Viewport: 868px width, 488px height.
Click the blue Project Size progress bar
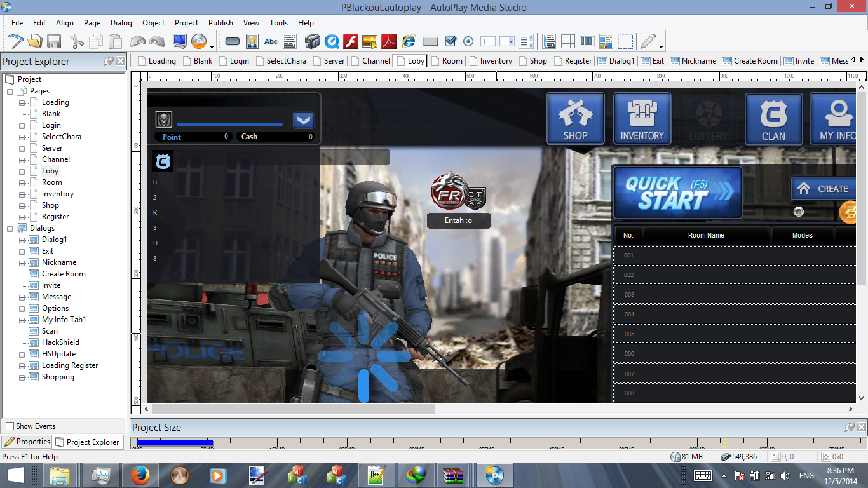point(175,443)
